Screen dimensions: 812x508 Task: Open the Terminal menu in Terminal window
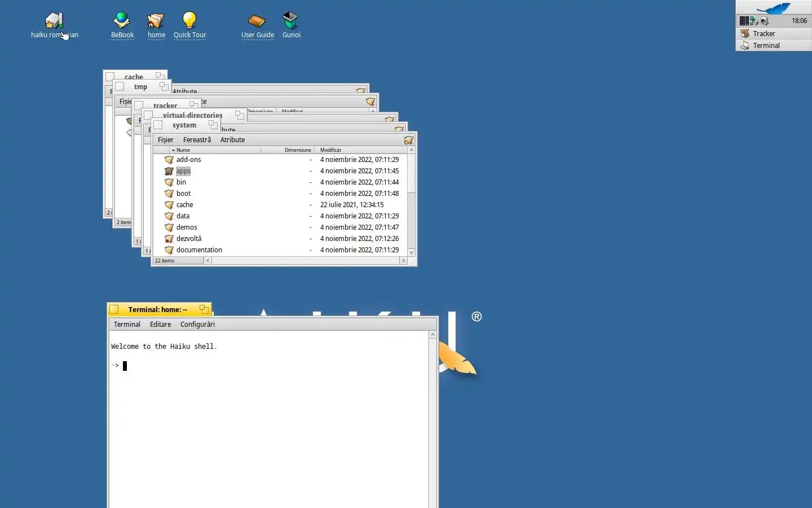[x=127, y=325]
